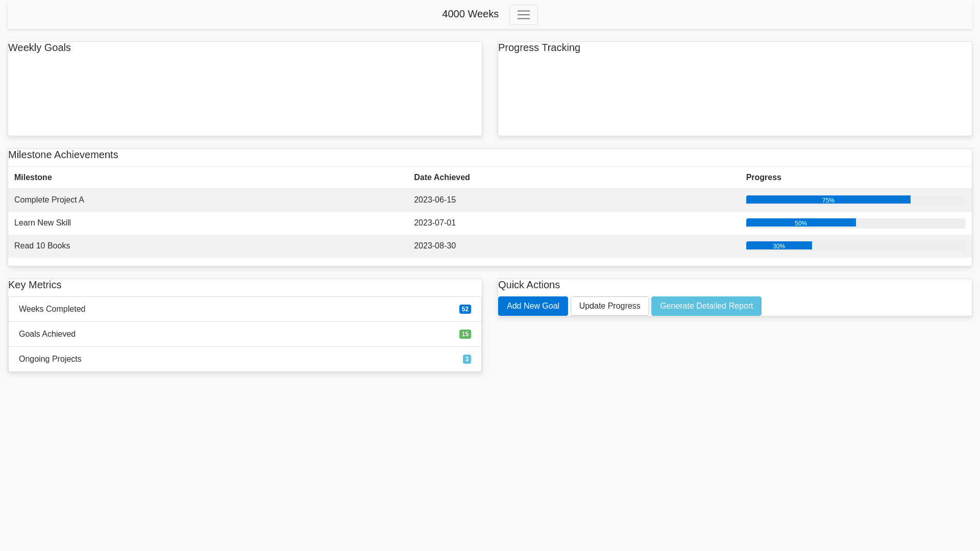Open the hamburger navigation menu

(523, 15)
